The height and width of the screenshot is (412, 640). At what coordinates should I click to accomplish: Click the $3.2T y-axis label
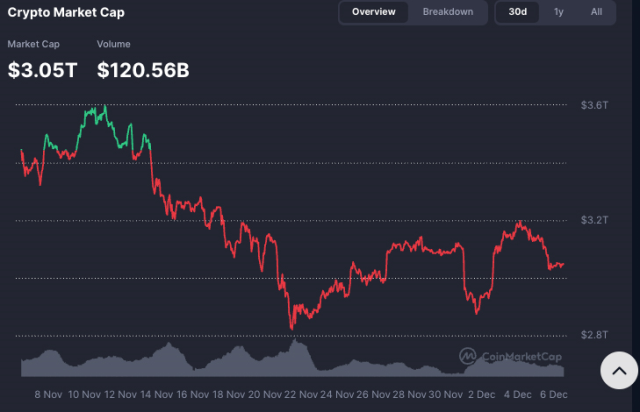click(594, 219)
